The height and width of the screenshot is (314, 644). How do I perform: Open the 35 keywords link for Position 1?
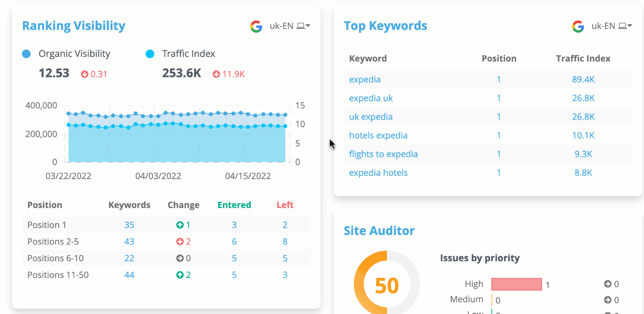coord(129,225)
